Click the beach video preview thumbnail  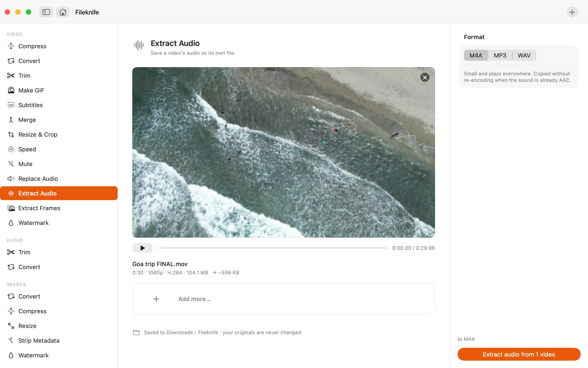click(284, 152)
